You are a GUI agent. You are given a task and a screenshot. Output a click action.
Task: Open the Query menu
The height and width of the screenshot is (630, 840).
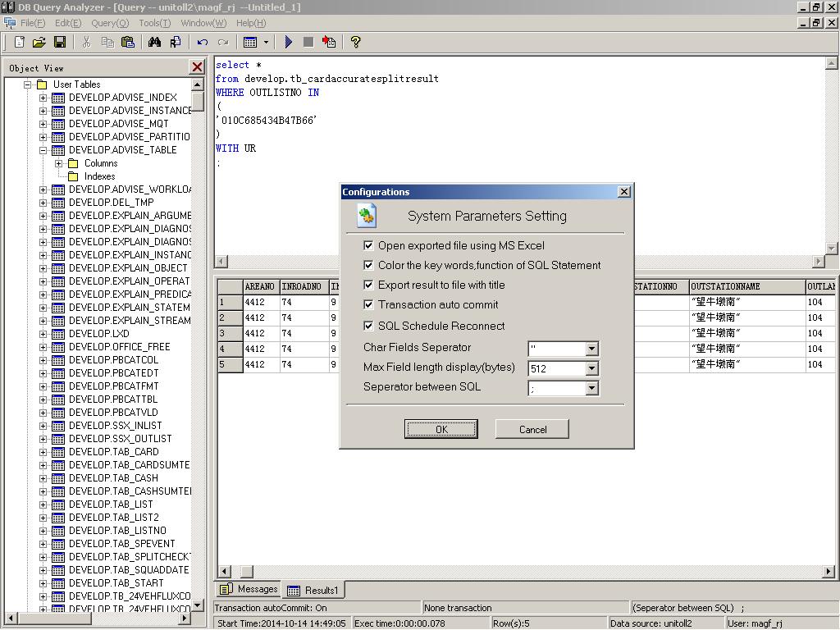click(110, 23)
